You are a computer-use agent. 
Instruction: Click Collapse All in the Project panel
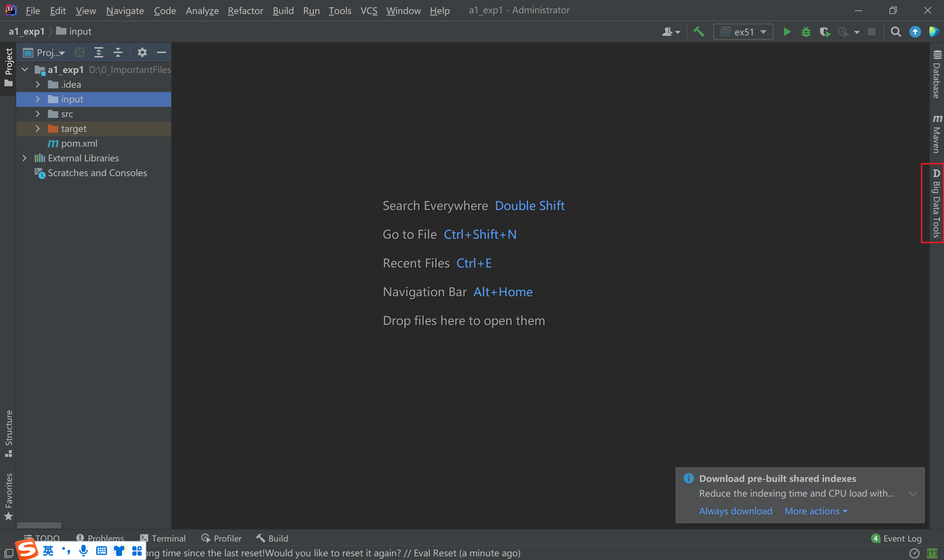[x=118, y=52]
